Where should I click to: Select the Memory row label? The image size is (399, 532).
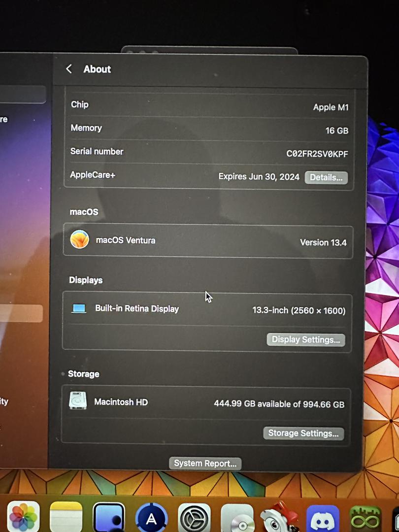coord(86,128)
